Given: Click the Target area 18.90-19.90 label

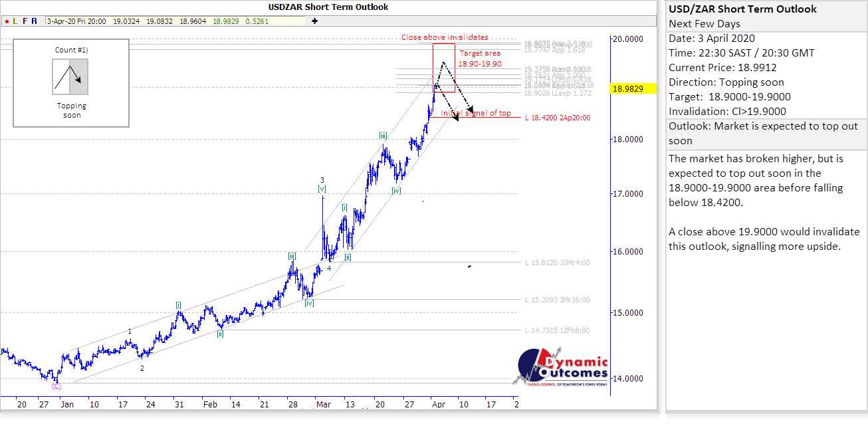Looking at the screenshot, I should (x=481, y=58).
